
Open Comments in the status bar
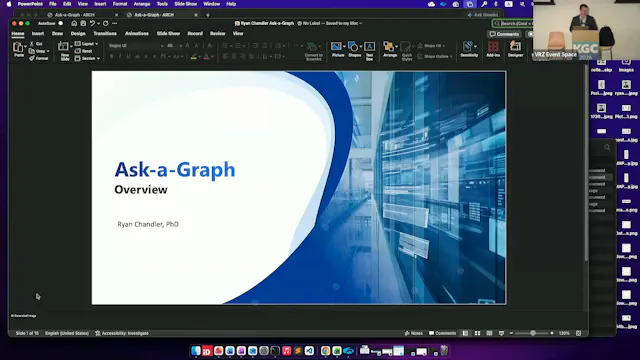442,333
